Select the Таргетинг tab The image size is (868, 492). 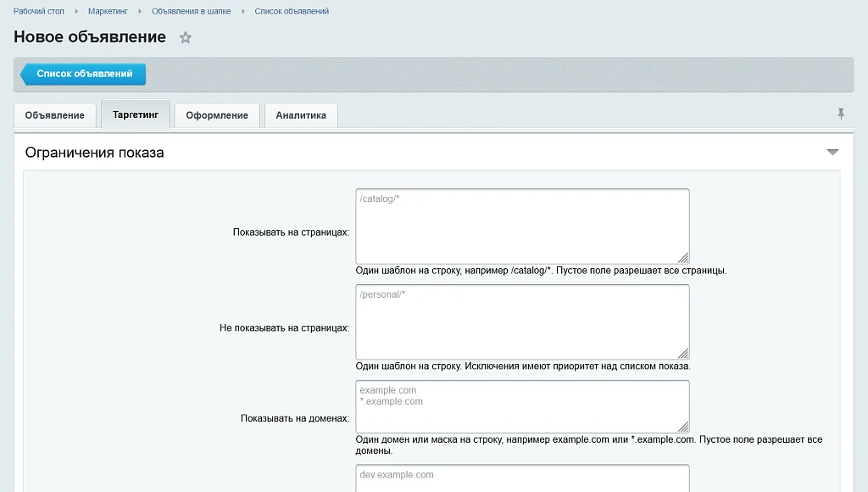pos(136,115)
